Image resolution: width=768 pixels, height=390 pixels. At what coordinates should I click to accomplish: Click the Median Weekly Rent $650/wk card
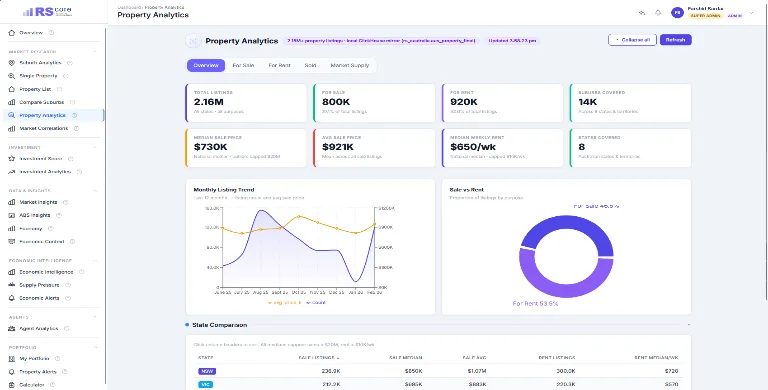(x=502, y=148)
